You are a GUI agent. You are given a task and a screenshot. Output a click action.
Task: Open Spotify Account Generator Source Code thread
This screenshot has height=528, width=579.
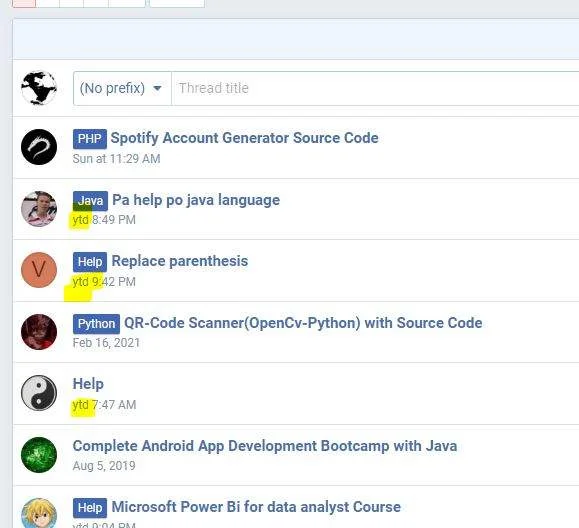tap(244, 138)
